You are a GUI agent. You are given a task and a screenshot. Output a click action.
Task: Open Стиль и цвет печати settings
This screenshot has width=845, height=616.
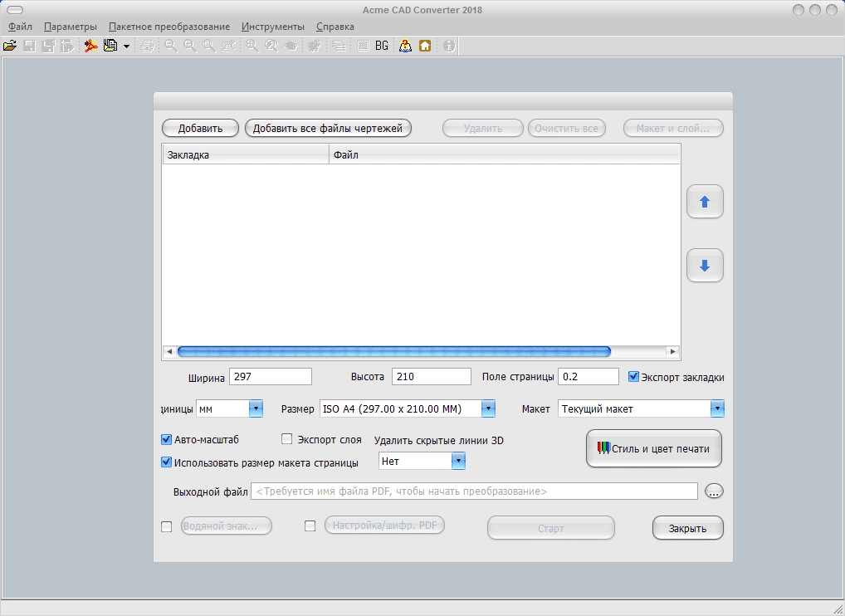tap(654, 448)
